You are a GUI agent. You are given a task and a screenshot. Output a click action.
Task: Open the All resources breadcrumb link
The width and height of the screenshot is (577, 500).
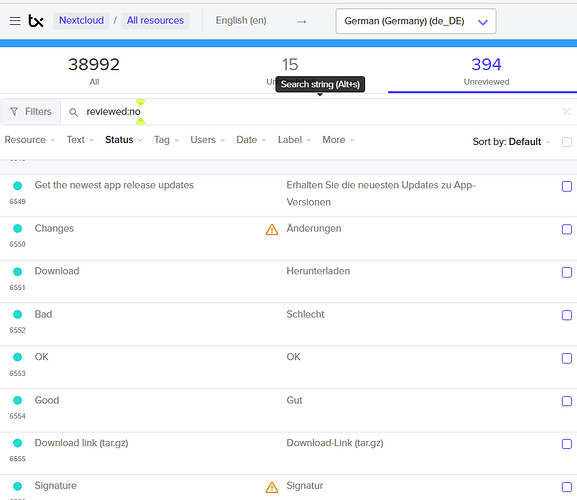click(x=155, y=21)
